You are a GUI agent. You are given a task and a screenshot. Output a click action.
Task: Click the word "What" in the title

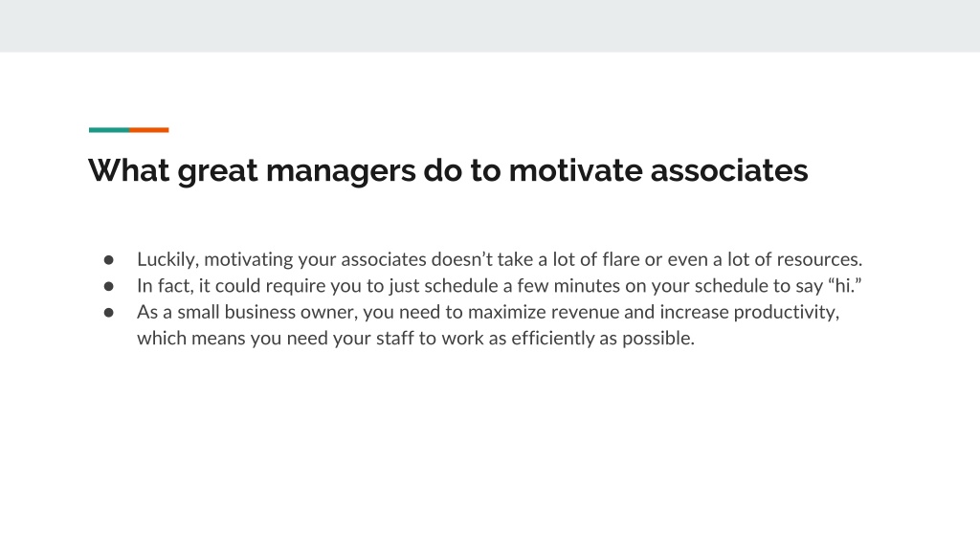tap(129, 170)
